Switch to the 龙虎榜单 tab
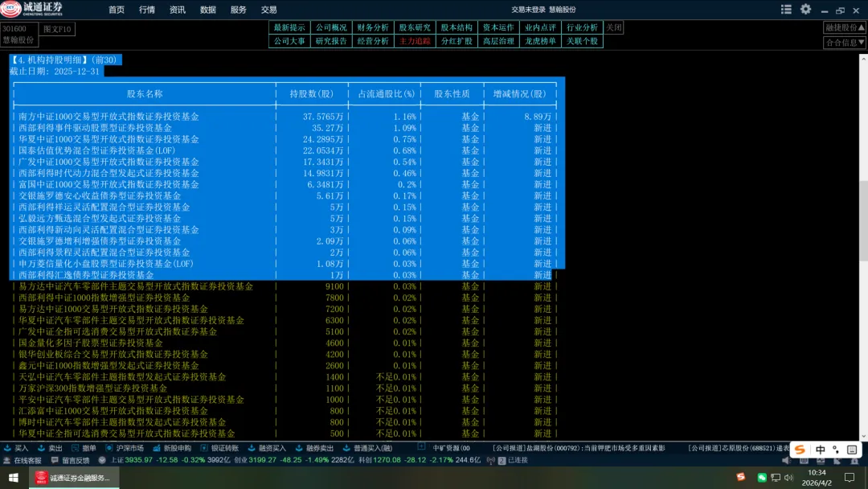 click(540, 41)
